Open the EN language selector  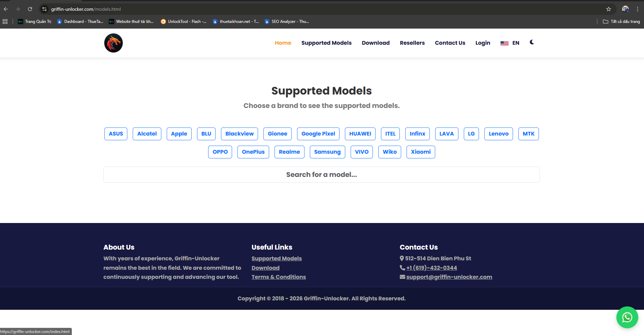(510, 43)
